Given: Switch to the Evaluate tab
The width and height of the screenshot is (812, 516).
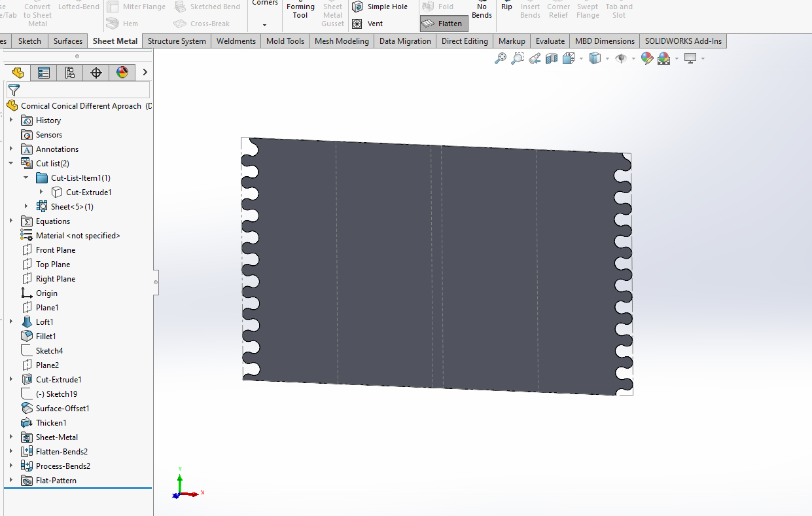Looking at the screenshot, I should pos(550,41).
